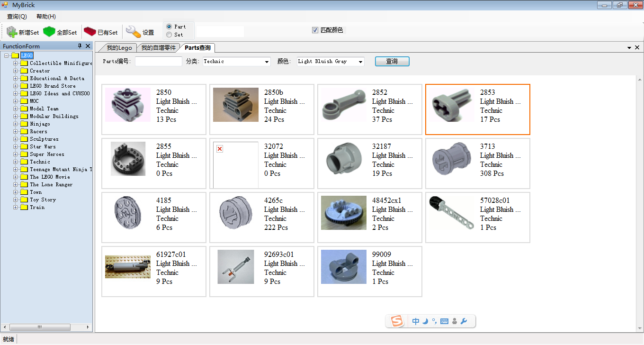Click the tree panel horizontal scrollbar thumb
The height and width of the screenshot is (345, 644).
coord(40,327)
